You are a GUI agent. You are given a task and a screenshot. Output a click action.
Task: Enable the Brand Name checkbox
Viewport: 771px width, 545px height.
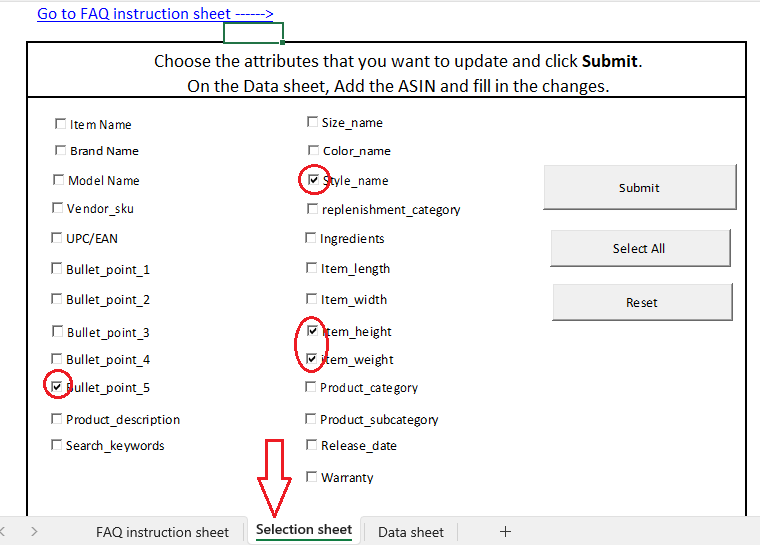point(61,151)
